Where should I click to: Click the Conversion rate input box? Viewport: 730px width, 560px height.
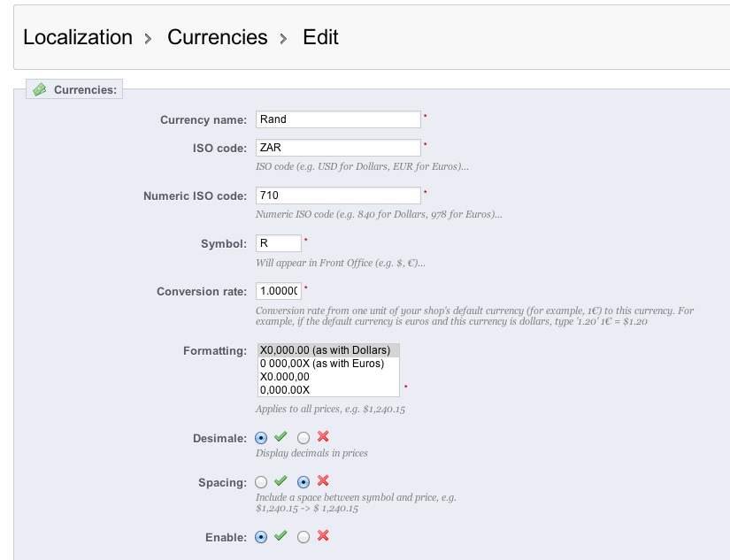[279, 291]
